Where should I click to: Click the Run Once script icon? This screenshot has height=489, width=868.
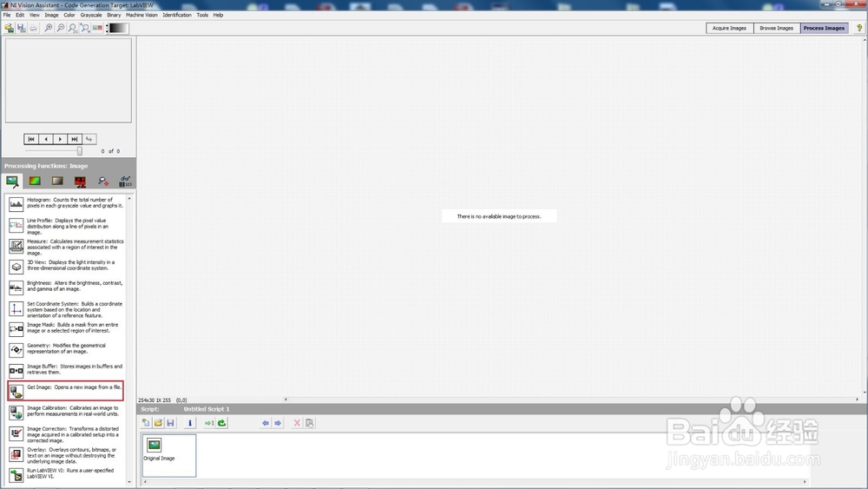pos(209,423)
